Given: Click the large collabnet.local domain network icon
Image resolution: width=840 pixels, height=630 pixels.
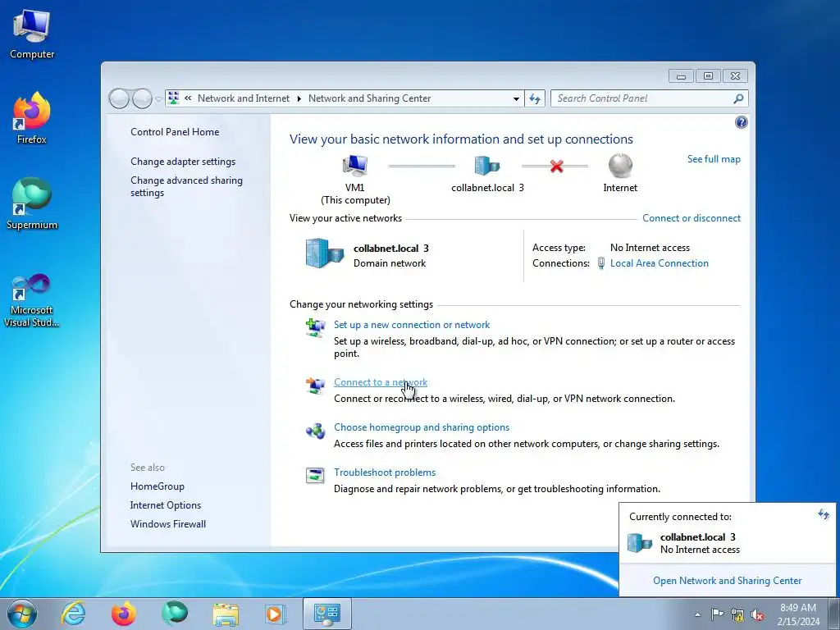Looking at the screenshot, I should [x=324, y=253].
